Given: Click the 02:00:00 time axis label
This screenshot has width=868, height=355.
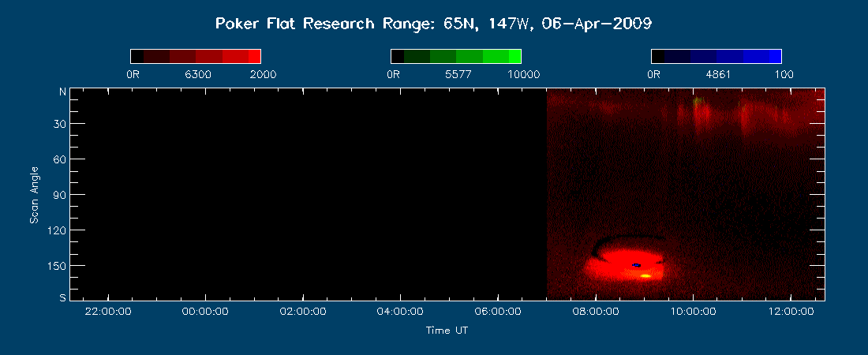Looking at the screenshot, I should click(303, 312).
